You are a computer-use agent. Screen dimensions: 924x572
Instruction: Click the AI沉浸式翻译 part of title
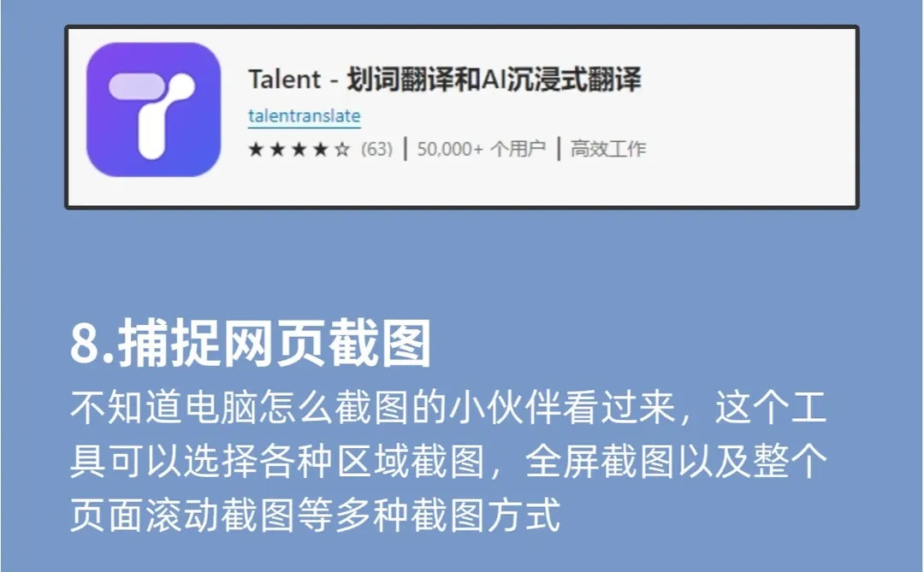pyautogui.click(x=561, y=80)
